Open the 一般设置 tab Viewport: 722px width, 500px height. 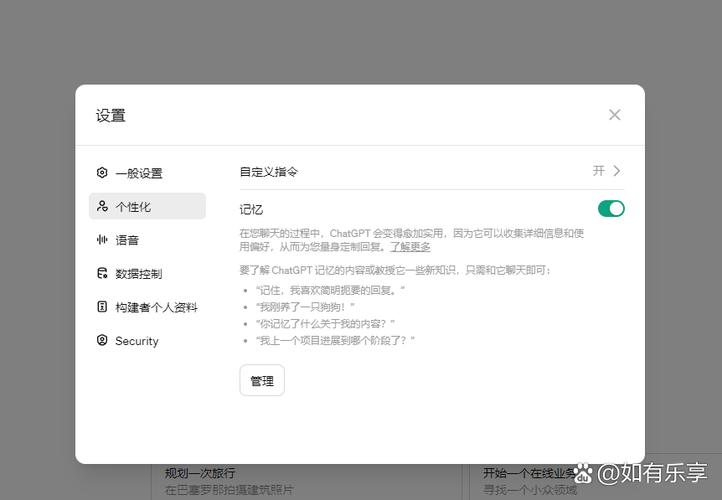[147, 173]
